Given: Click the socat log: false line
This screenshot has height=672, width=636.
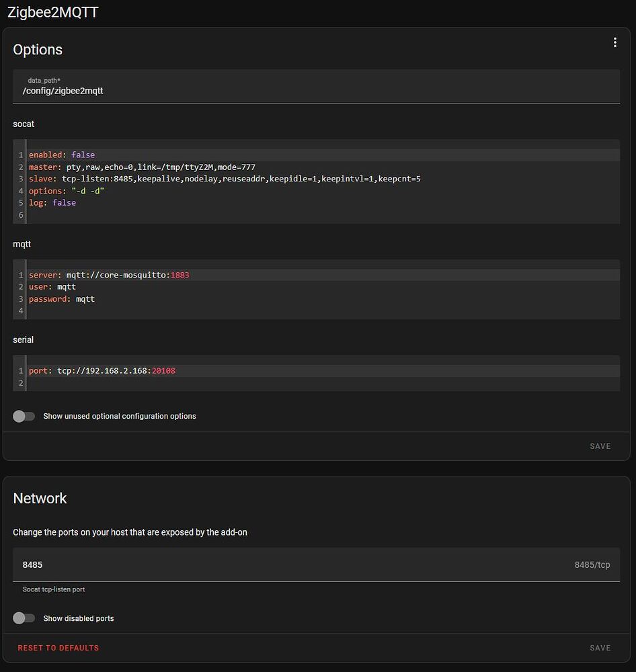Looking at the screenshot, I should tap(324, 203).
